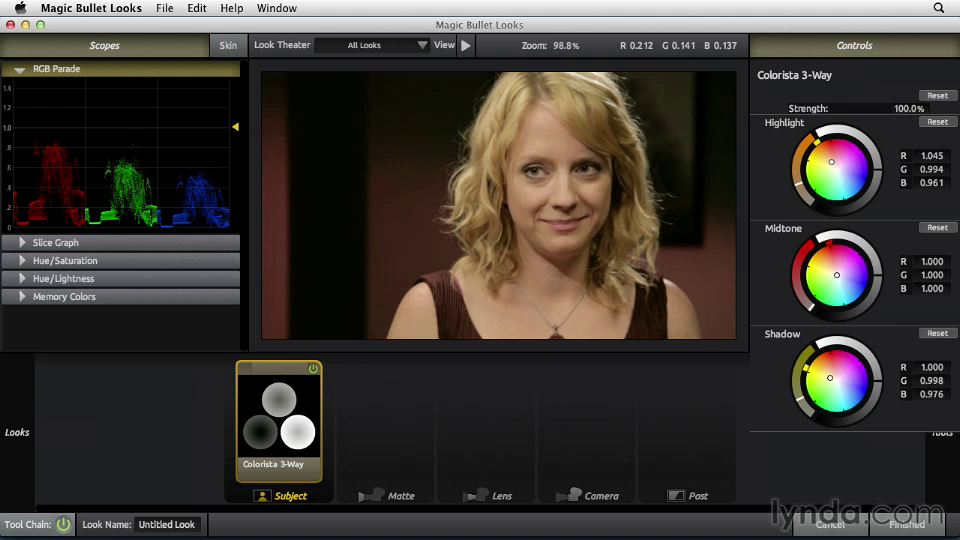Screen dimensions: 960x540
Task: Click the Highlight R value 1.045
Action: point(932,156)
